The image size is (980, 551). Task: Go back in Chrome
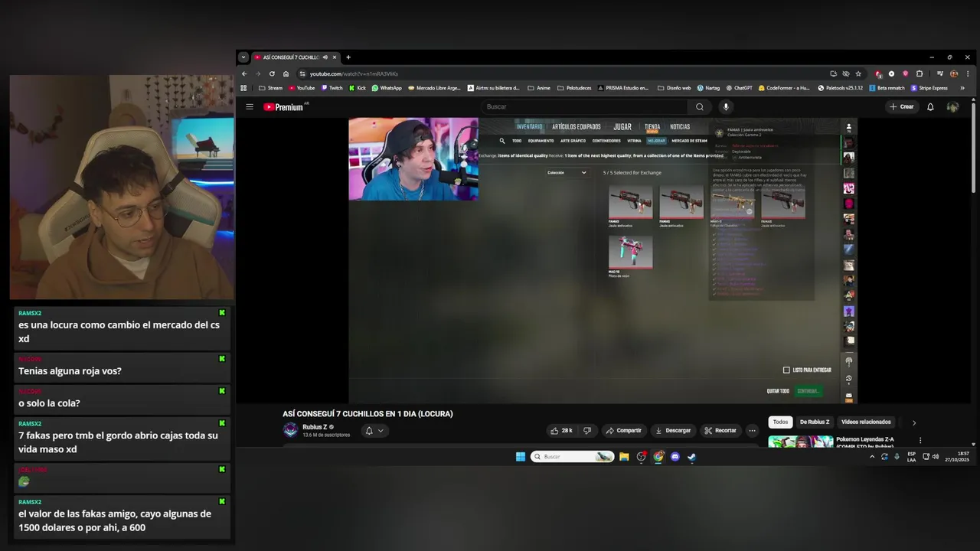coord(244,74)
